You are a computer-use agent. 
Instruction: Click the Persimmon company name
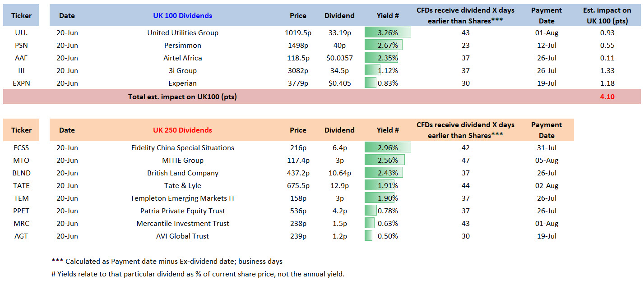tap(183, 46)
